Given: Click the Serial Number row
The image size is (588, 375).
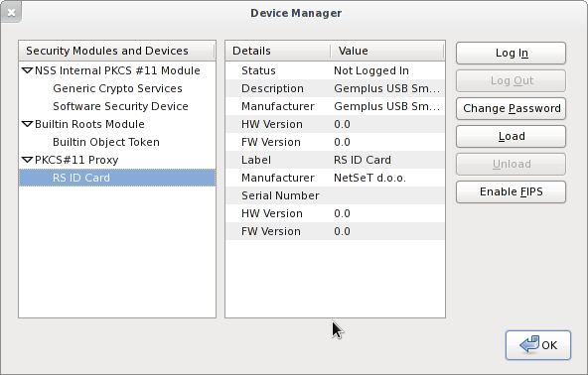Looking at the screenshot, I should [335, 195].
